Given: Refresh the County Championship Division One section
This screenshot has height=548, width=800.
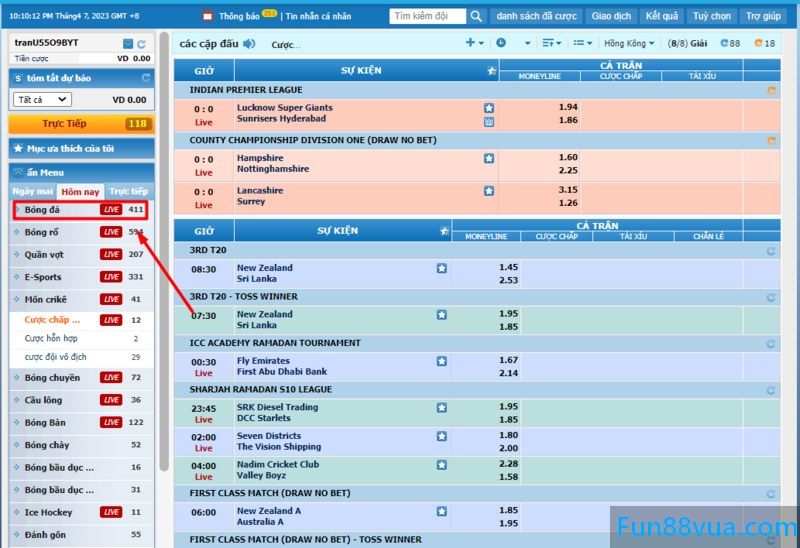Looking at the screenshot, I should coord(771,140).
